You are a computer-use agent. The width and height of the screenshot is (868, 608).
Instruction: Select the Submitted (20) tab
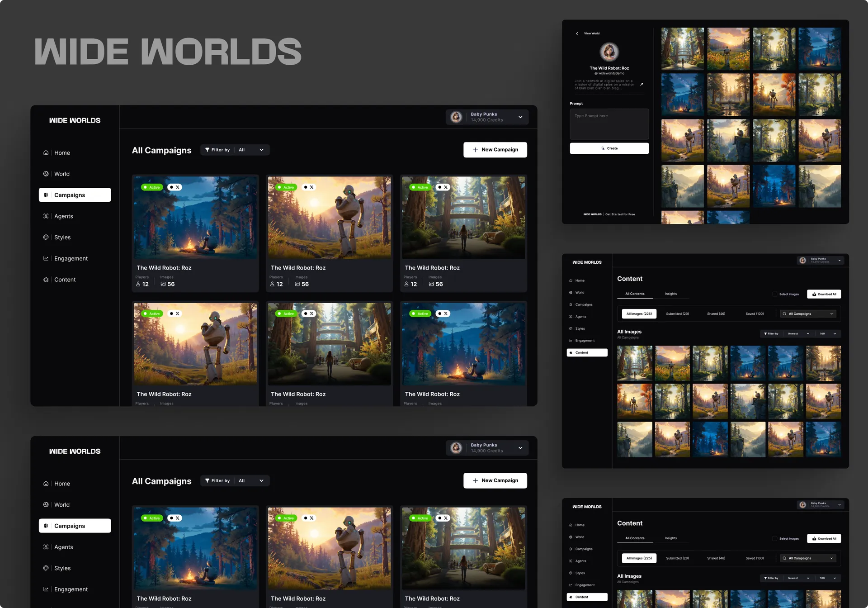point(677,314)
